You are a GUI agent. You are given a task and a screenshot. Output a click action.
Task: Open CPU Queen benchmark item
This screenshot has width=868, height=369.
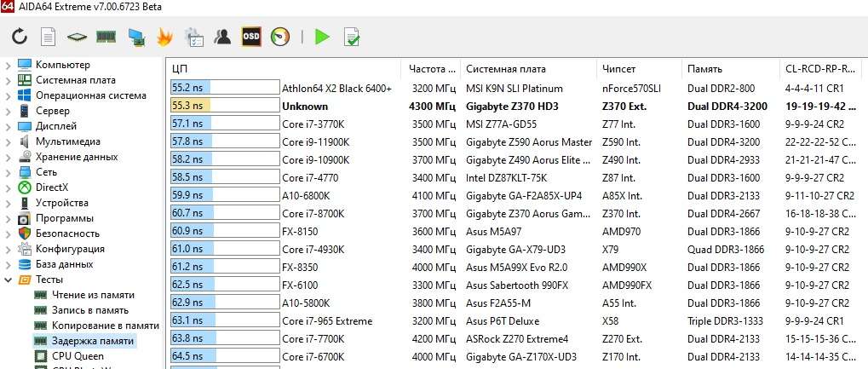(x=78, y=355)
